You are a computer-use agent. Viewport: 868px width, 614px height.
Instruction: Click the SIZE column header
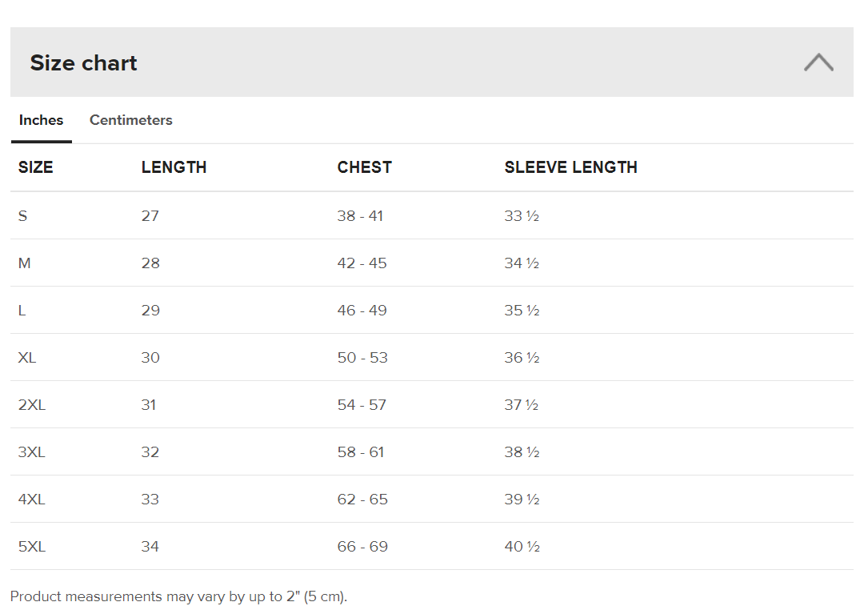35,167
